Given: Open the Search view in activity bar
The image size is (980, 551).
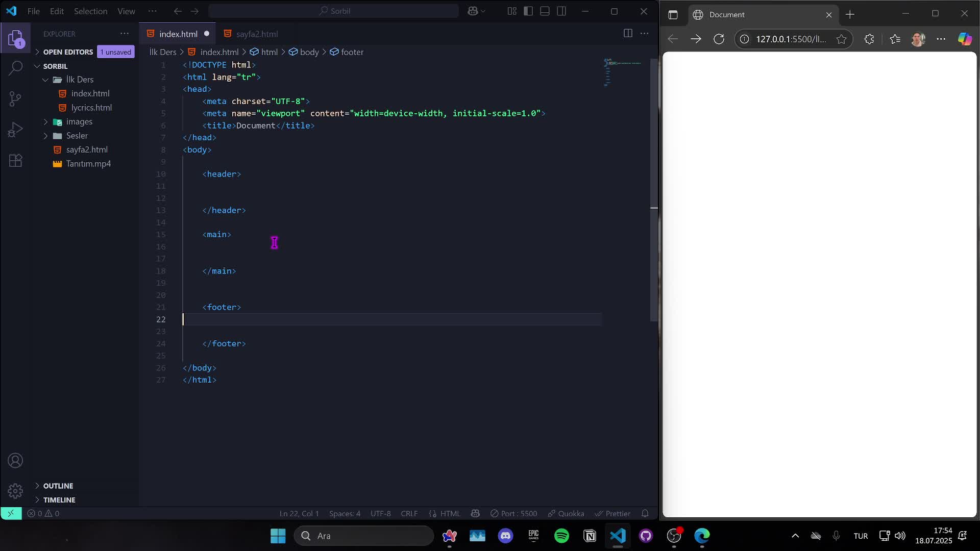Looking at the screenshot, I should point(15,68).
